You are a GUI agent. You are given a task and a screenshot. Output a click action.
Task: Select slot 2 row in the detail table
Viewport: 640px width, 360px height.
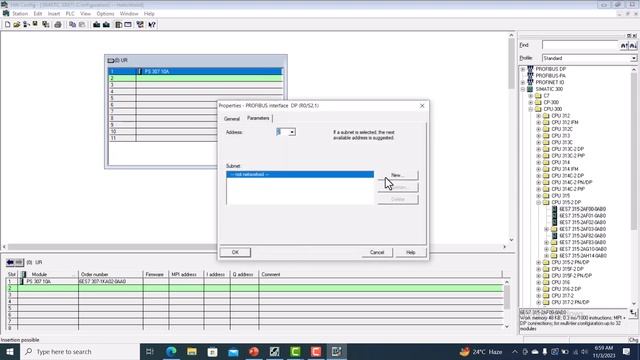click(254, 288)
